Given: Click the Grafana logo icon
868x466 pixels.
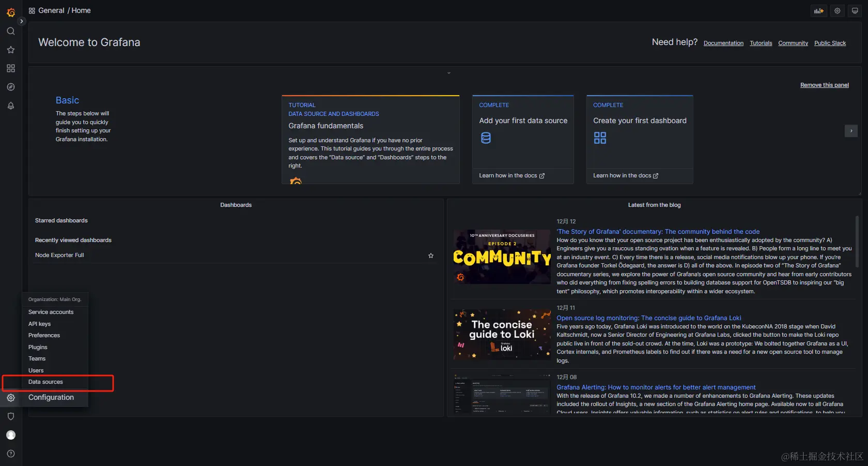Looking at the screenshot, I should tap(11, 12).
